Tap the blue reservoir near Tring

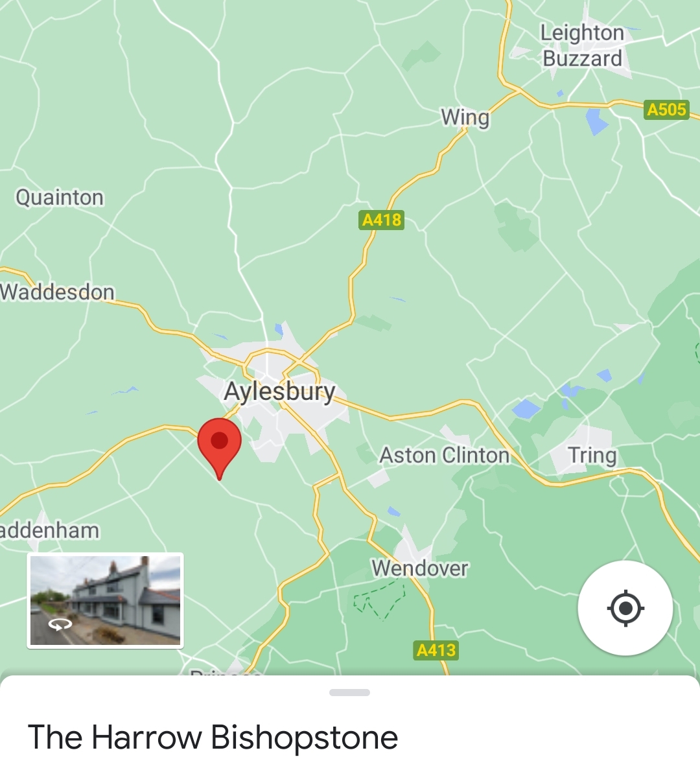(526, 409)
